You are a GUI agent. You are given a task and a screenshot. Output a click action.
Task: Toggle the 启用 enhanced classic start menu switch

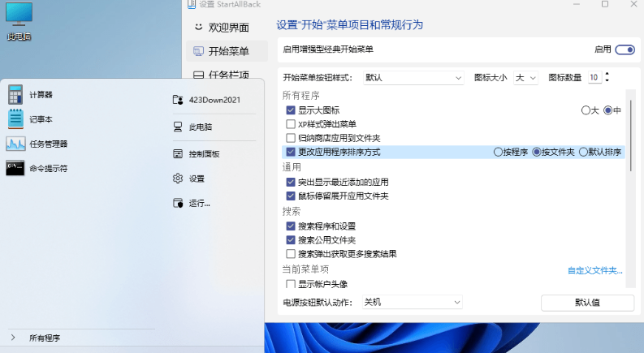pyautogui.click(x=625, y=50)
